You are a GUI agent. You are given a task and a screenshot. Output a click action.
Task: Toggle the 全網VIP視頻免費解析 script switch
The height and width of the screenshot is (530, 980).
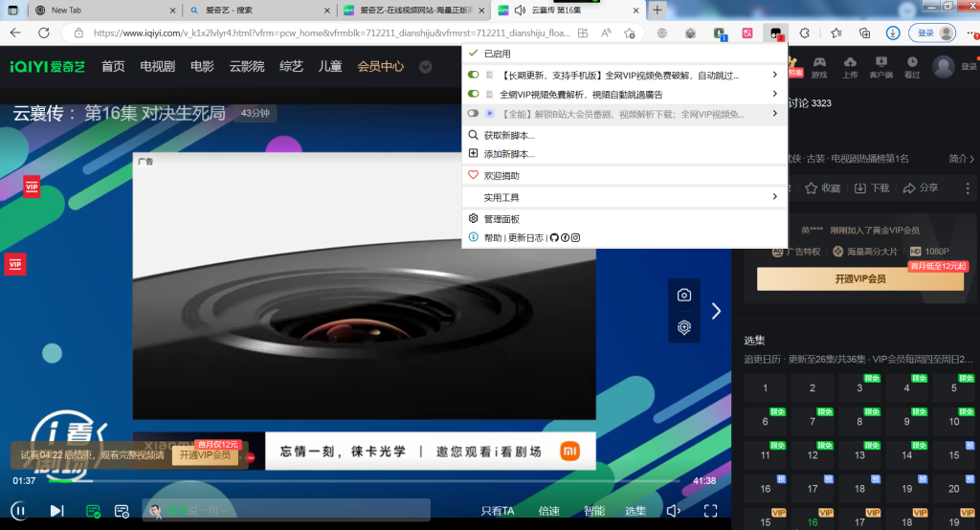pyautogui.click(x=473, y=94)
